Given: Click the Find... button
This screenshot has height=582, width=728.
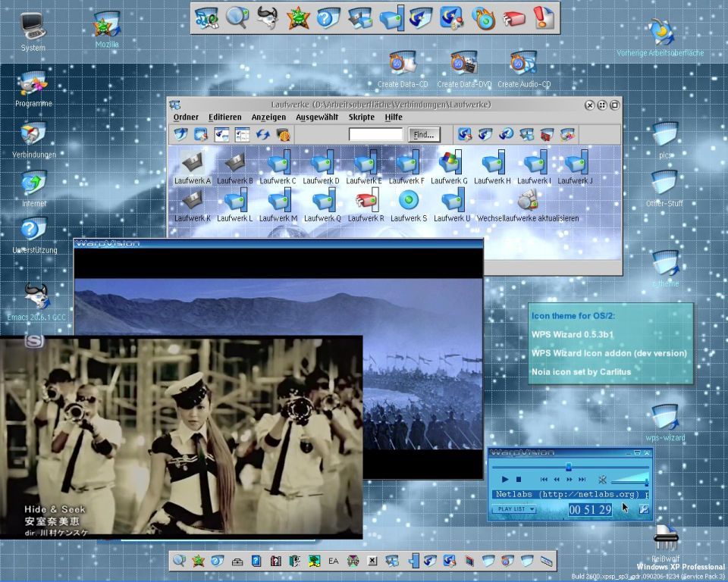Looking at the screenshot, I should [x=424, y=135].
